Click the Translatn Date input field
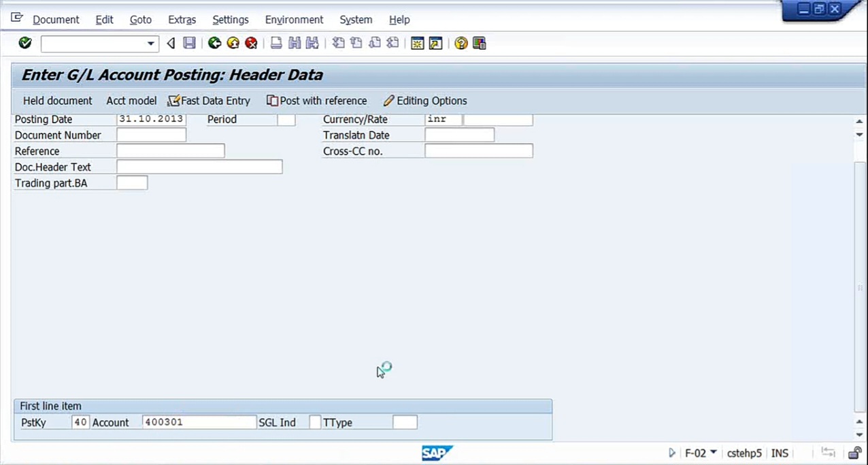This screenshot has height=465, width=868. tap(459, 135)
